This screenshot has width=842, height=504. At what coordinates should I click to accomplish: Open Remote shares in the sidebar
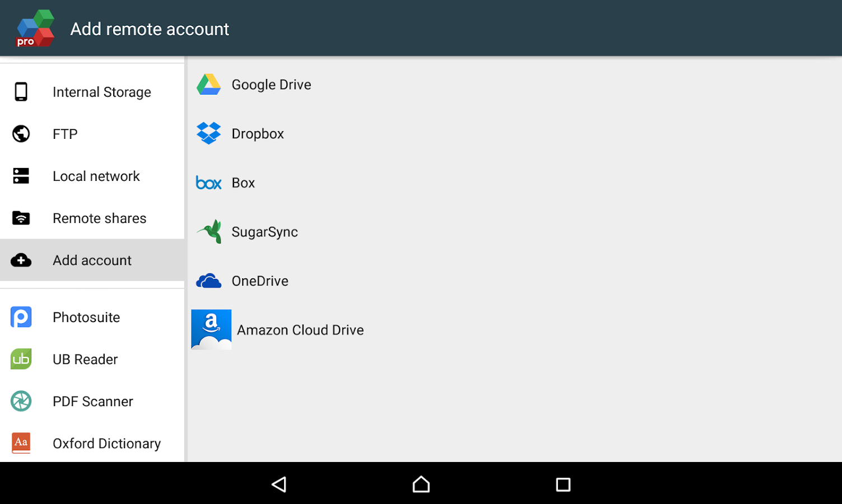pos(92,218)
